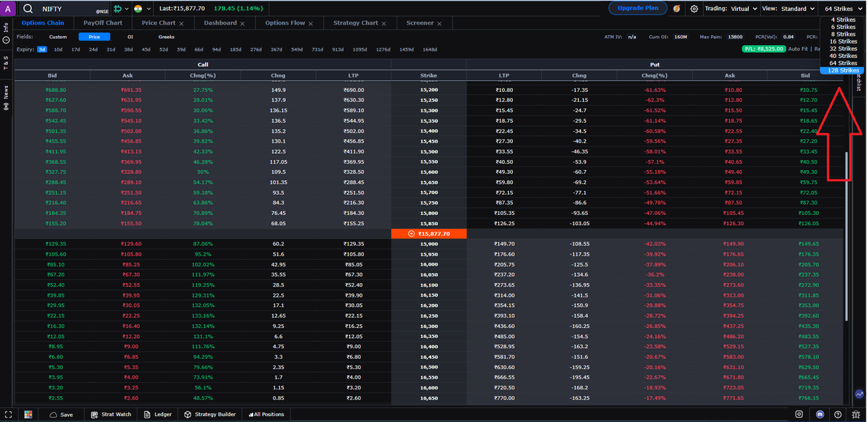Select the Price fields option

(x=94, y=36)
